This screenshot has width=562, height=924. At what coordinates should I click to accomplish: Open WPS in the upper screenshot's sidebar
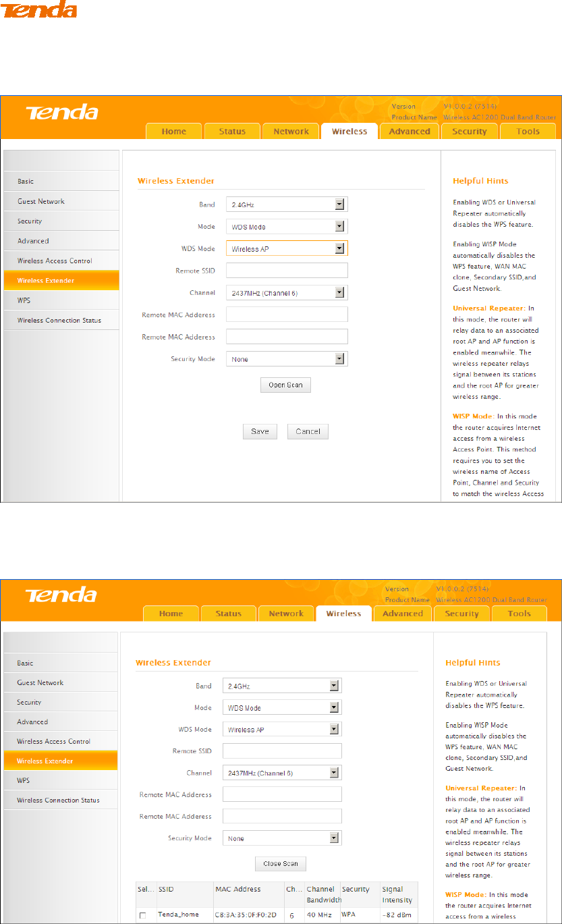61,300
